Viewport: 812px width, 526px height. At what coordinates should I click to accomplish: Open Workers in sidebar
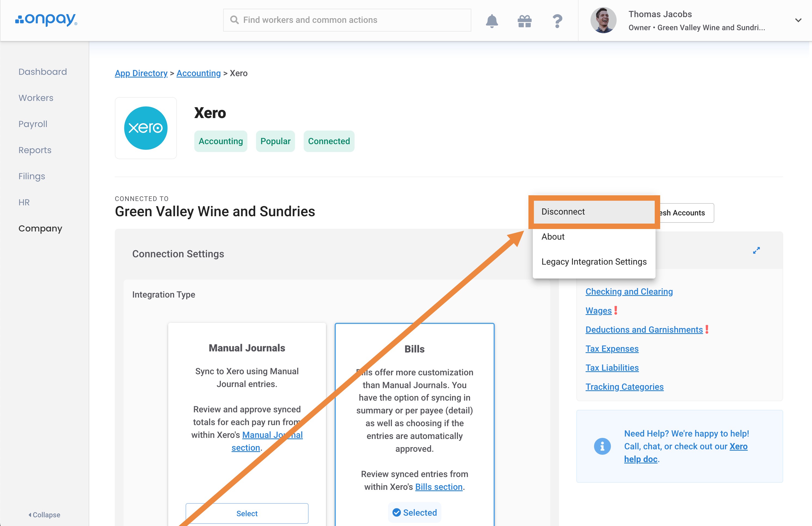click(36, 98)
